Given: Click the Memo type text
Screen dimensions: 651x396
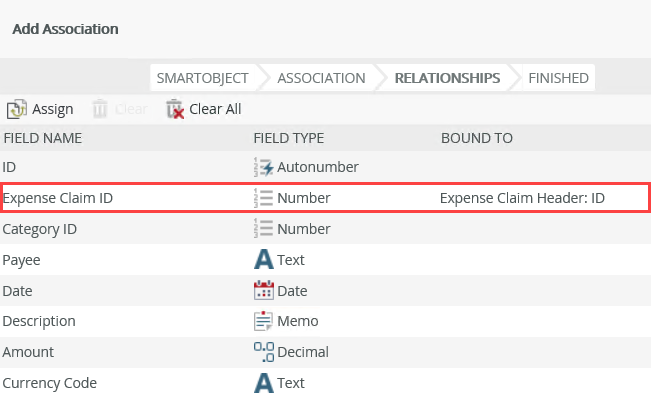Looking at the screenshot, I should click(x=298, y=321).
